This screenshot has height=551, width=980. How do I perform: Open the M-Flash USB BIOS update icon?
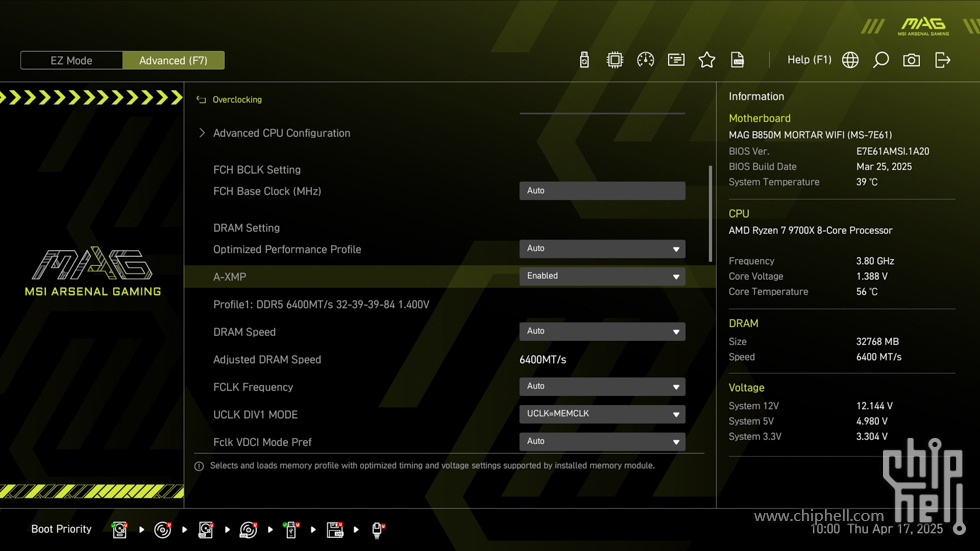pyautogui.click(x=584, y=60)
